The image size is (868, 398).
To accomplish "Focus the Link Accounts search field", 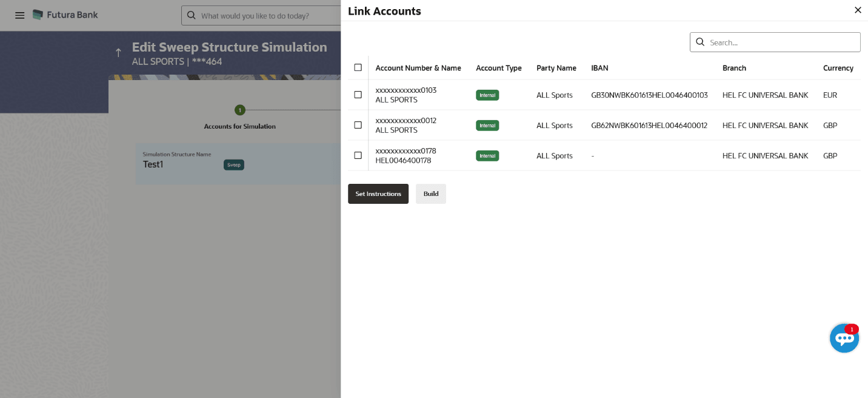I will coord(775,42).
